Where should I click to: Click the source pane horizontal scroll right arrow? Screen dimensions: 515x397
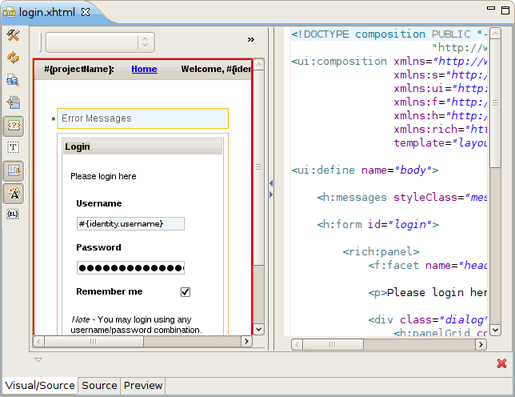click(x=481, y=344)
